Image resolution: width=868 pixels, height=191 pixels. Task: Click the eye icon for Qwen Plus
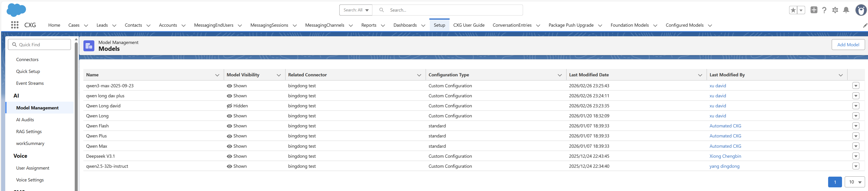[229, 136]
